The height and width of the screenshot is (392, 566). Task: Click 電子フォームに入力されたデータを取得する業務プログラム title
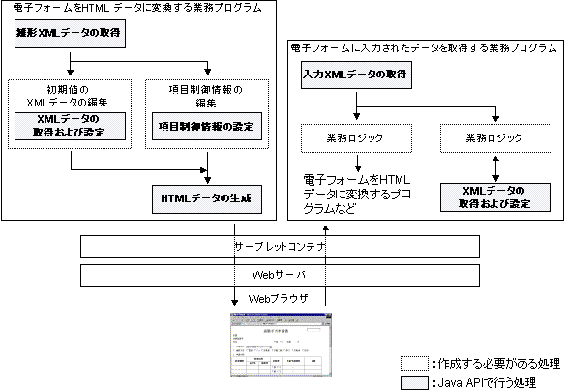(x=424, y=48)
